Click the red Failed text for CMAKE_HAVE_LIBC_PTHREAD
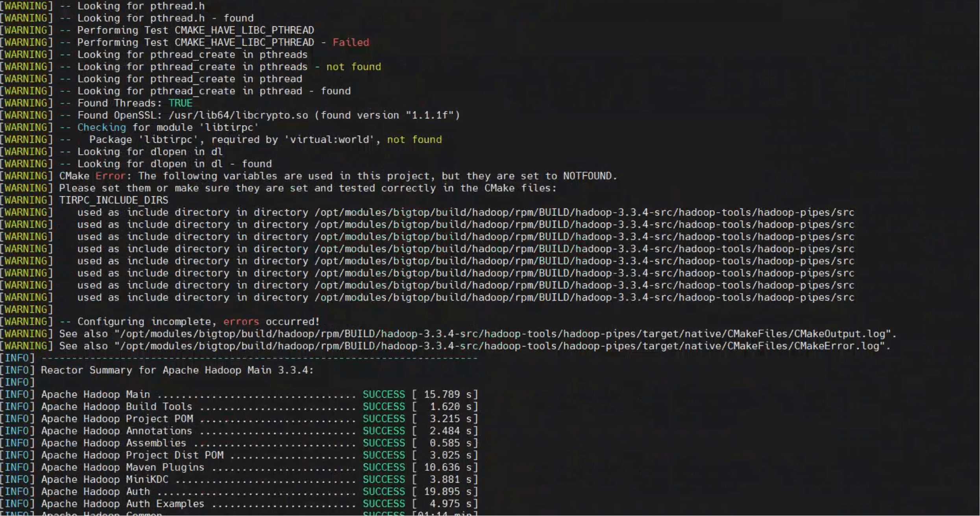This screenshot has height=516, width=980. pyautogui.click(x=351, y=42)
